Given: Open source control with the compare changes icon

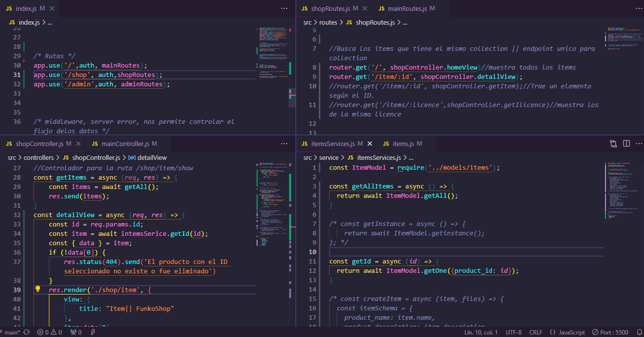Looking at the screenshot, I should 613,143.
